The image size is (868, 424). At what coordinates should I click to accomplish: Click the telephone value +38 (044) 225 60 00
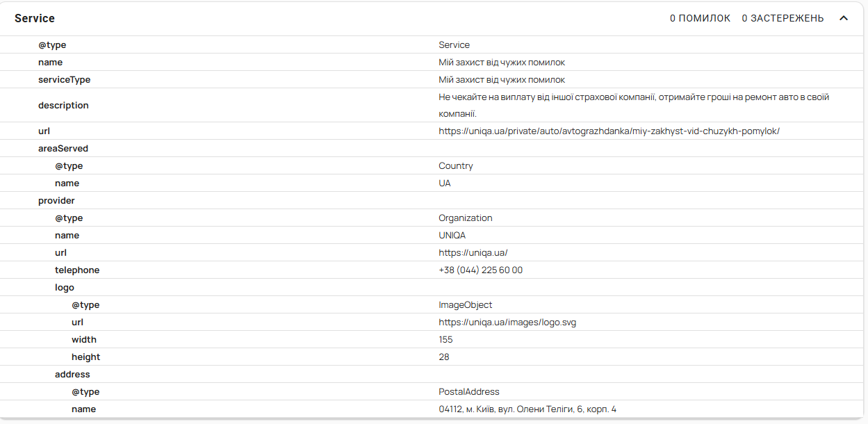(480, 270)
